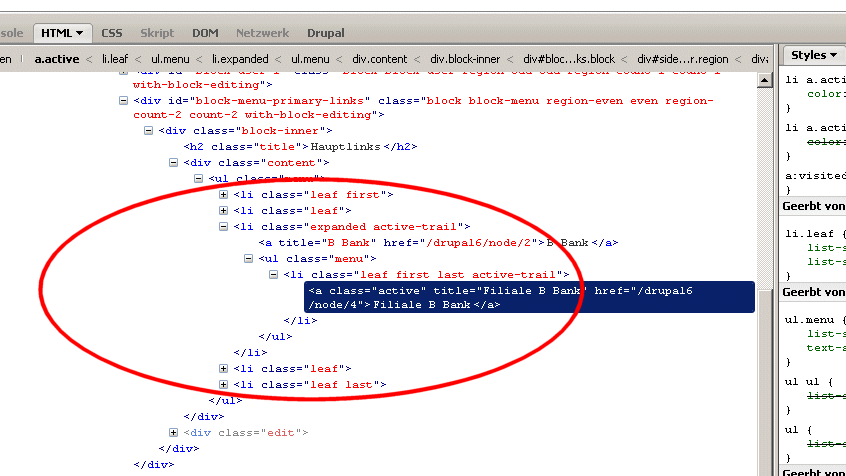Open the HTML tab dropdown arrow
The image size is (846, 476).
coord(79,34)
